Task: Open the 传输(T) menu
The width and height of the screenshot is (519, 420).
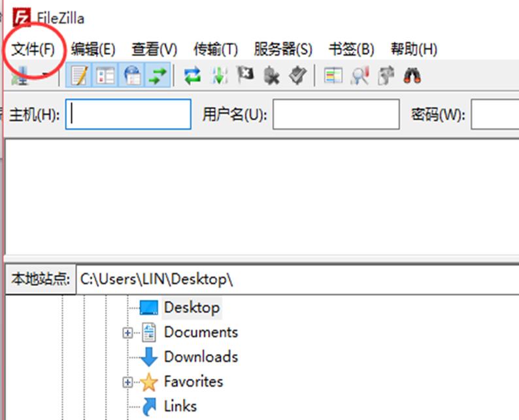Action: pos(216,50)
